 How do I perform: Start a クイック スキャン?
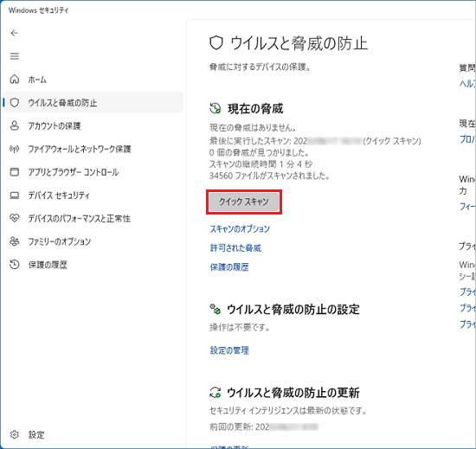tap(244, 202)
